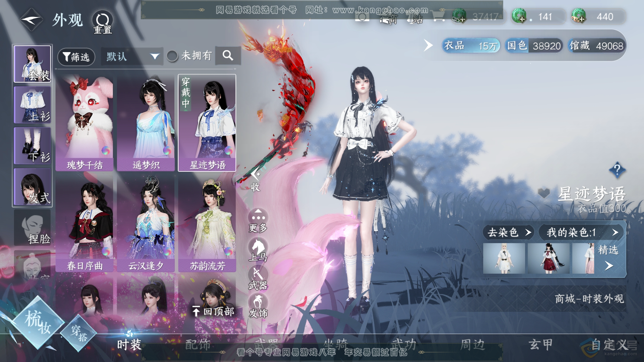Select the 下衫 category icon
The height and width of the screenshot is (362, 644).
[32, 145]
